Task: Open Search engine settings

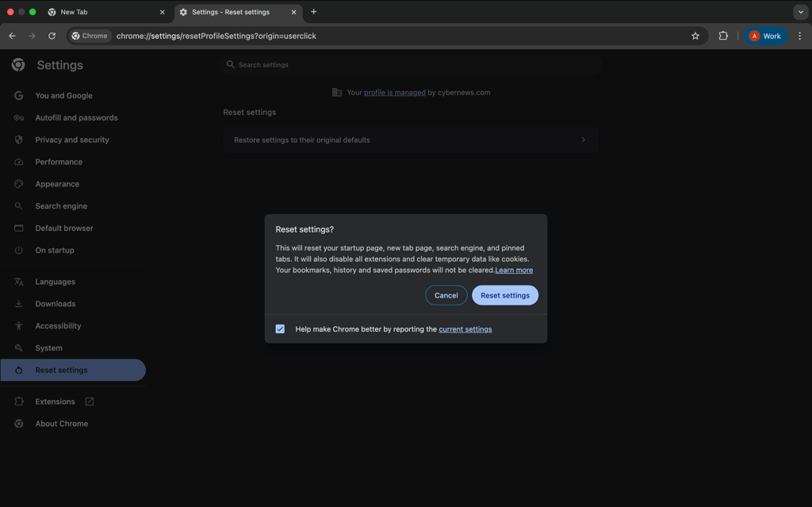Action: coord(61,205)
